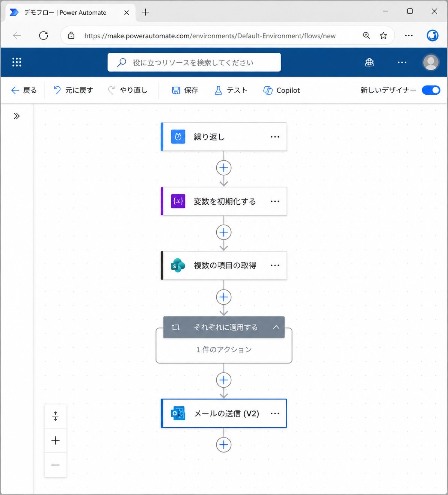This screenshot has height=495, width=448.
Task: Click 保存 save button
Action: [x=185, y=90]
